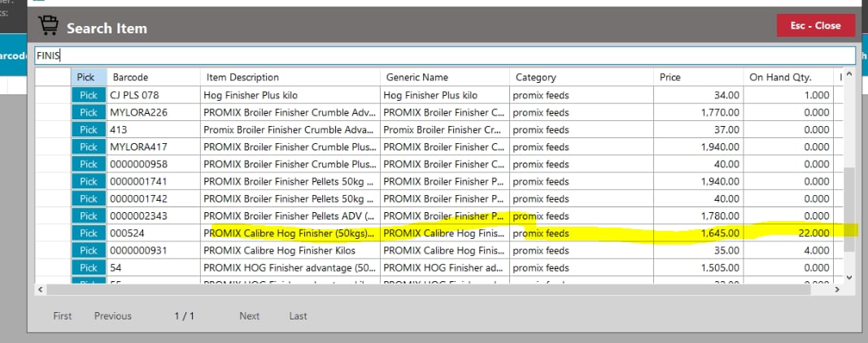Viewport: 868px width, 343px height.
Task: Click the search text field containing FINIS
Action: 445,55
